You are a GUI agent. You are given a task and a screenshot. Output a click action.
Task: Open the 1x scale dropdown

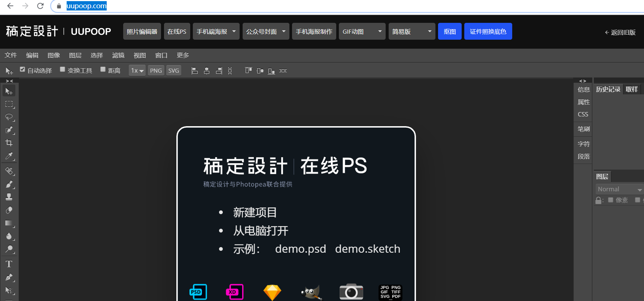pyautogui.click(x=137, y=70)
